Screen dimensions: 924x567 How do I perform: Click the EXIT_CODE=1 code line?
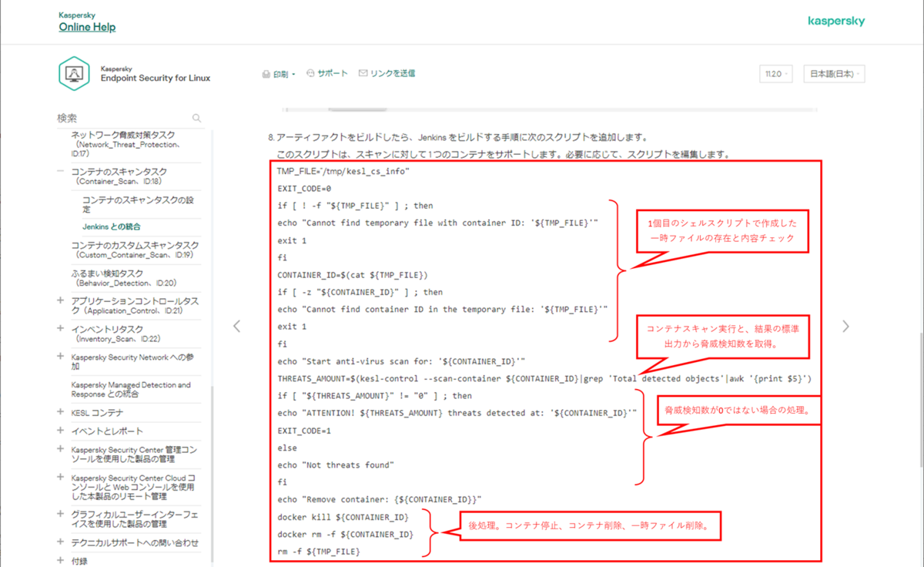click(x=304, y=430)
